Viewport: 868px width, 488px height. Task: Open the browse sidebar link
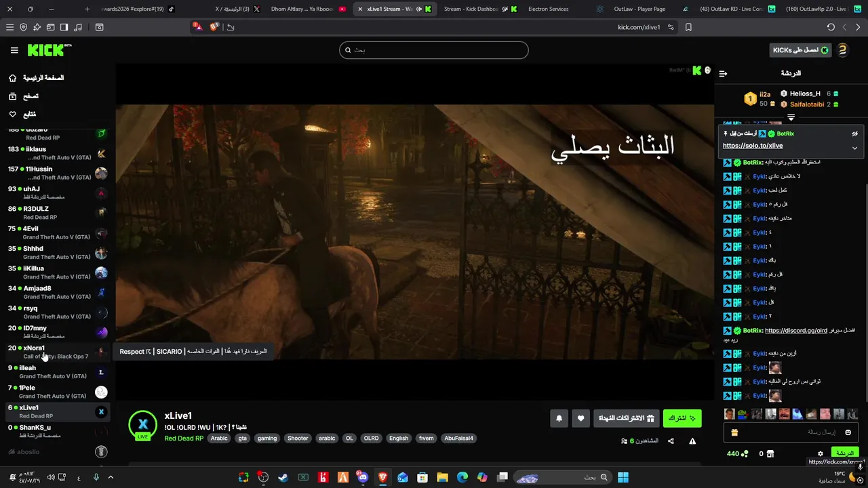(24, 96)
